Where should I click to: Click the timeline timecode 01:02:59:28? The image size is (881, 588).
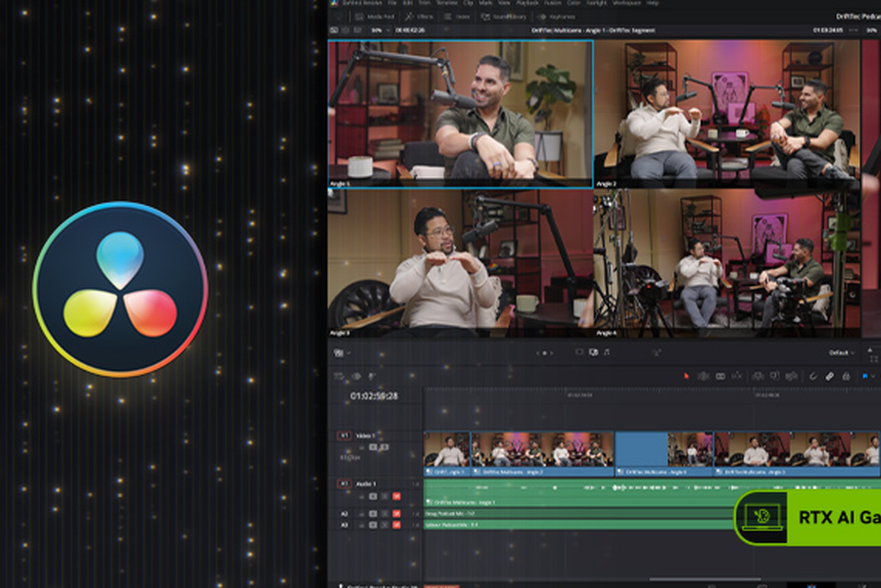point(374,396)
